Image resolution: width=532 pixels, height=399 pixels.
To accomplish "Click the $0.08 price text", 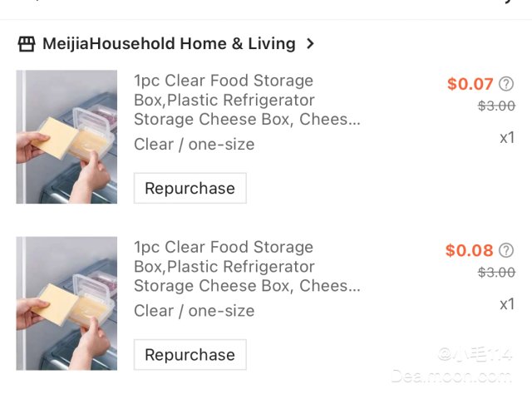I will 469,250.
